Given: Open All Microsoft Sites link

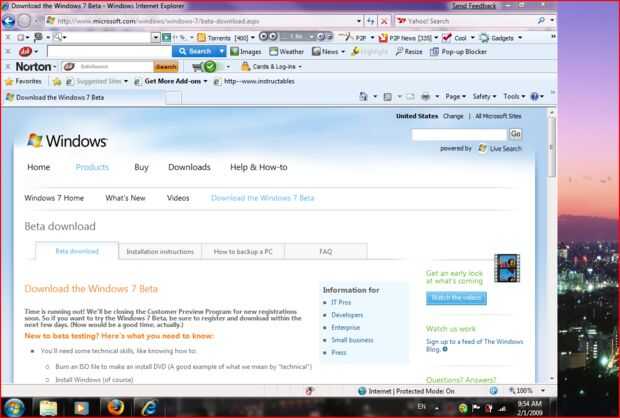Looking at the screenshot, I should [498, 116].
